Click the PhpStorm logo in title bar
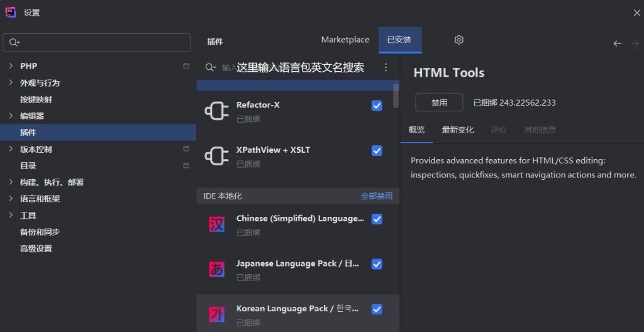This screenshot has width=644, height=332. [10, 13]
